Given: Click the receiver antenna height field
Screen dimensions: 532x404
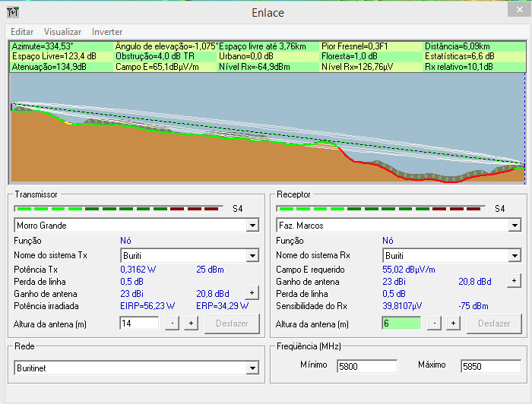Looking at the screenshot, I should tap(401, 324).
